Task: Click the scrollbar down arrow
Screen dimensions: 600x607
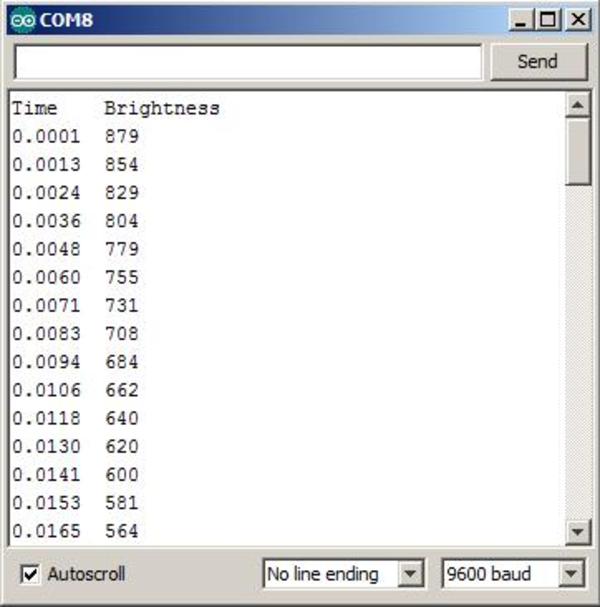Action: tap(576, 532)
